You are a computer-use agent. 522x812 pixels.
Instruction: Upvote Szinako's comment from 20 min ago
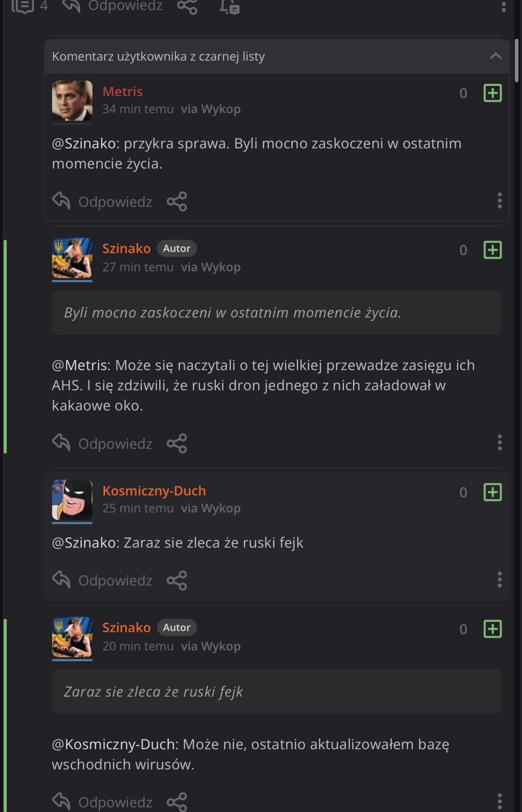pyautogui.click(x=492, y=629)
